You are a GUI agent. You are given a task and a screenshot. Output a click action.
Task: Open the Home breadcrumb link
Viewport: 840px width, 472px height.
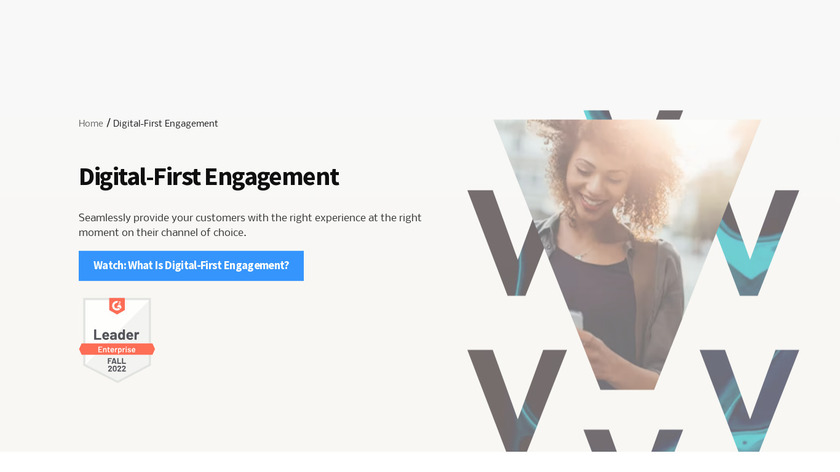tap(91, 123)
